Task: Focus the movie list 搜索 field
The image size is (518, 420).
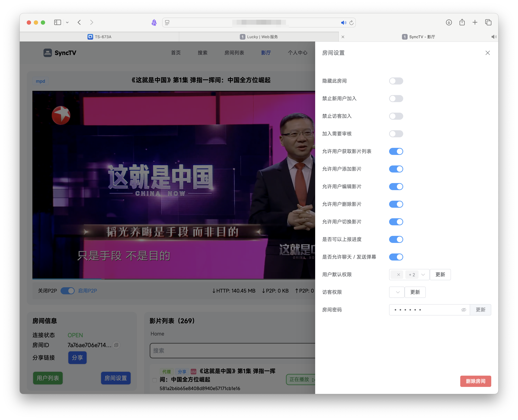Action: click(232, 351)
